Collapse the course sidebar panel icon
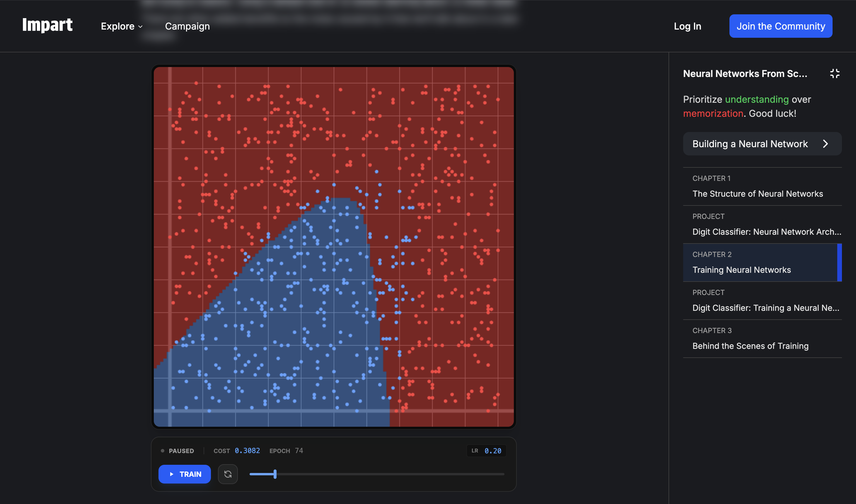The height and width of the screenshot is (504, 856). coord(835,73)
